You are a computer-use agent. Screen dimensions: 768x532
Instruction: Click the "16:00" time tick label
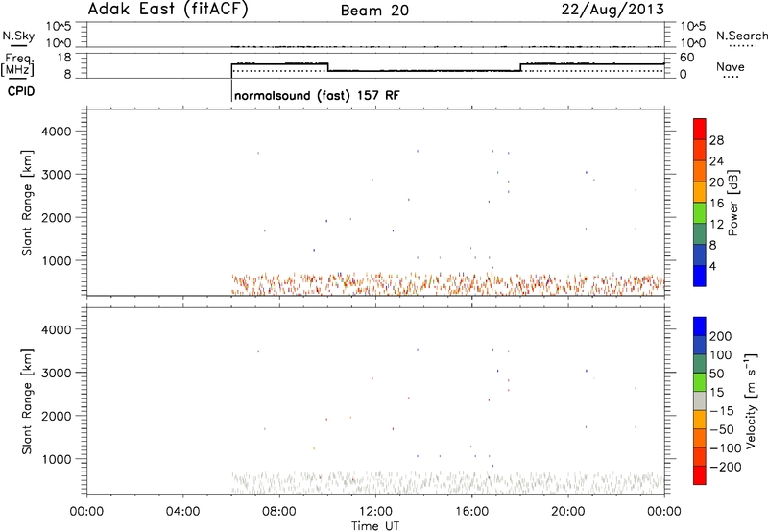(471, 512)
